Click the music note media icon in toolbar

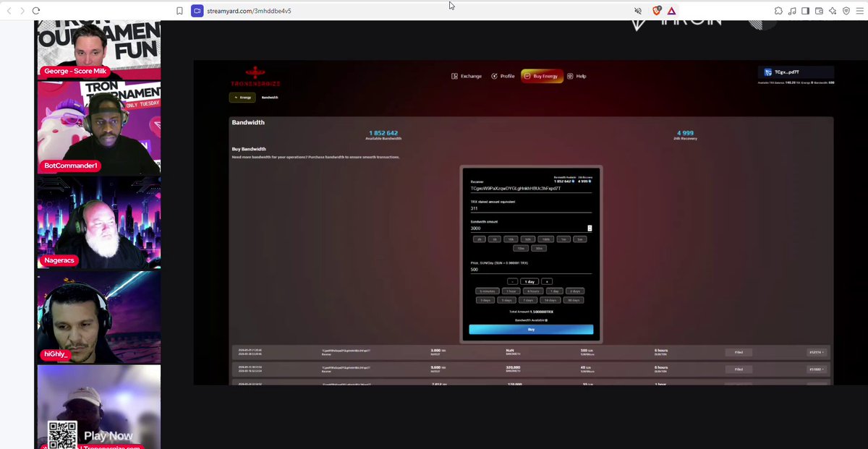[x=792, y=11]
